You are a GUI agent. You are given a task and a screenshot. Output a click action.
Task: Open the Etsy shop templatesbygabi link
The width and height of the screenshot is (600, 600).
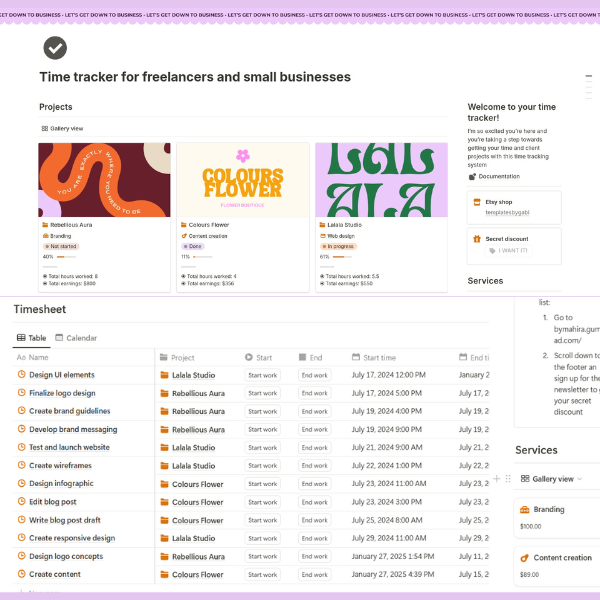coord(507,212)
